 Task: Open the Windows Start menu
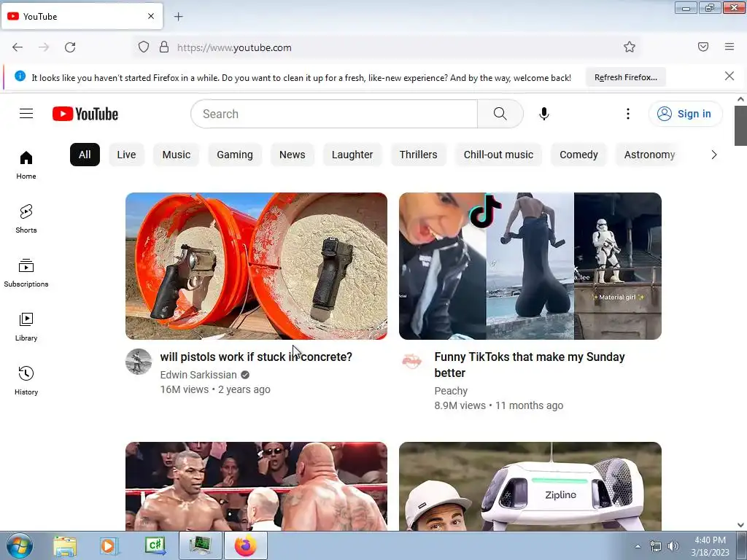point(20,545)
